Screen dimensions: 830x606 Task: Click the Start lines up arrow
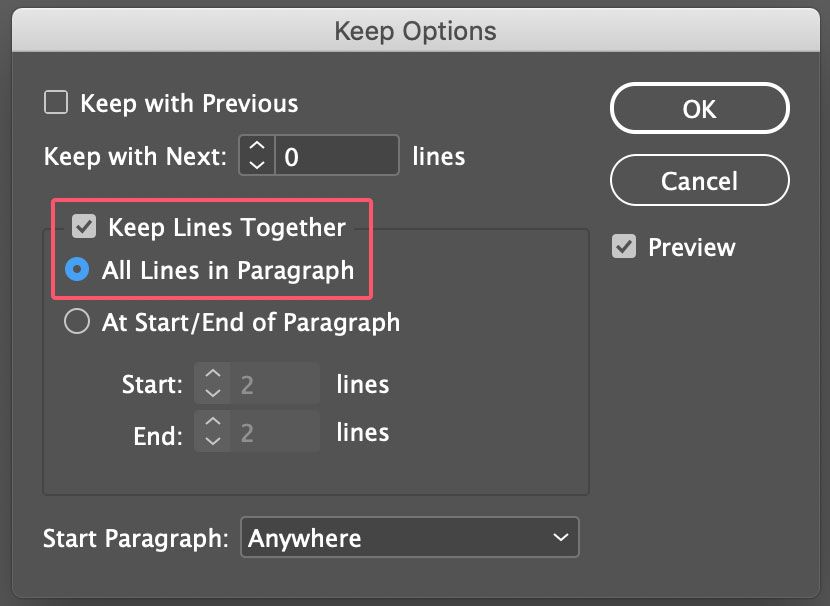tap(212, 376)
